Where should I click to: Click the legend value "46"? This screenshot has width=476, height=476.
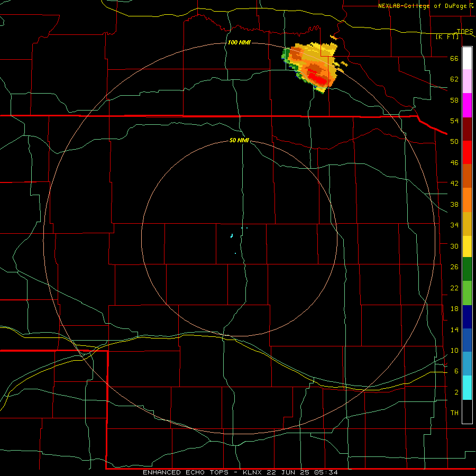[454, 163]
